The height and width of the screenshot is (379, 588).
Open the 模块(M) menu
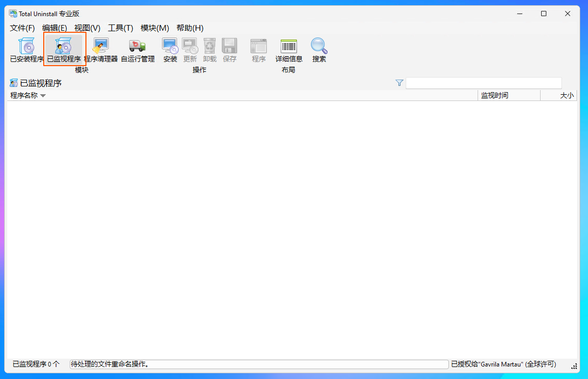155,28
